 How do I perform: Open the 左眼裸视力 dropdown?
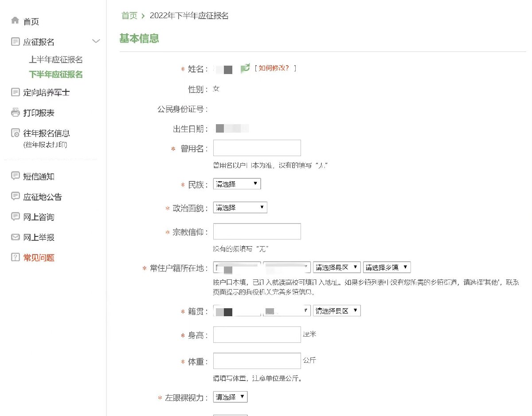click(230, 397)
